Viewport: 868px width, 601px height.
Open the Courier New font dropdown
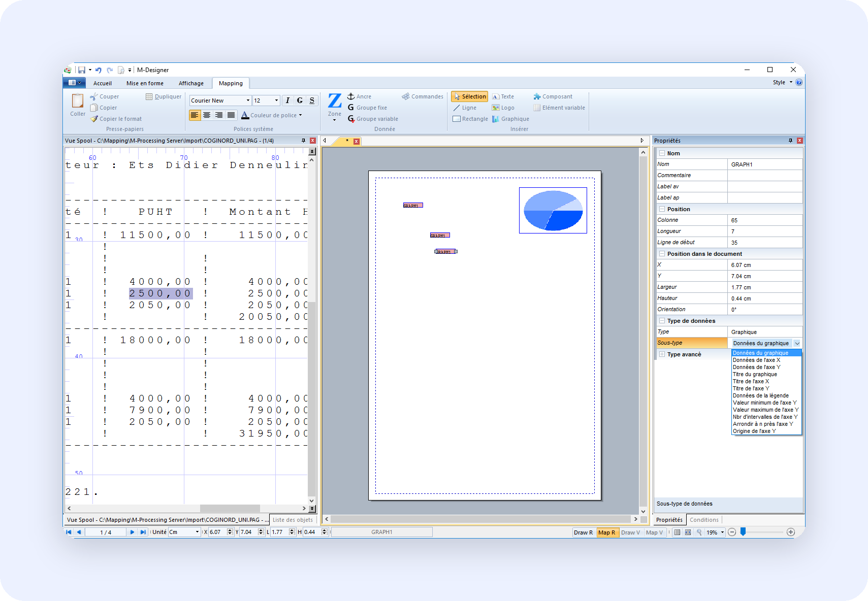point(248,101)
